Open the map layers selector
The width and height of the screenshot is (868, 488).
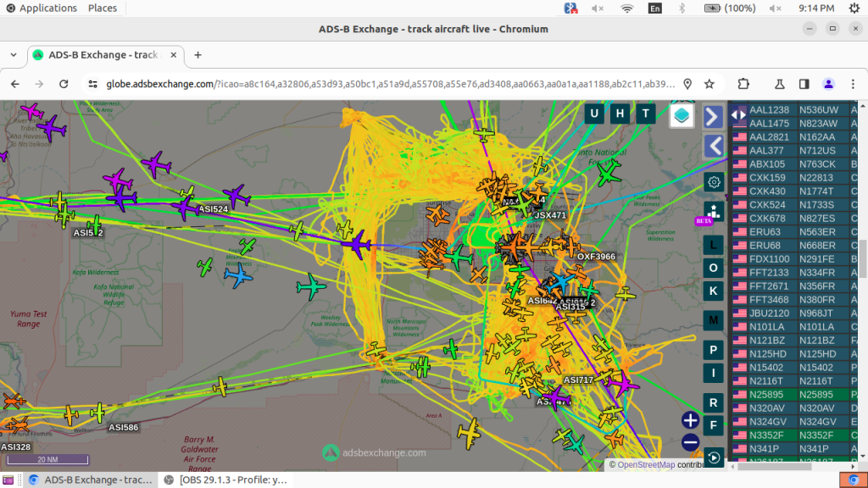[x=682, y=115]
